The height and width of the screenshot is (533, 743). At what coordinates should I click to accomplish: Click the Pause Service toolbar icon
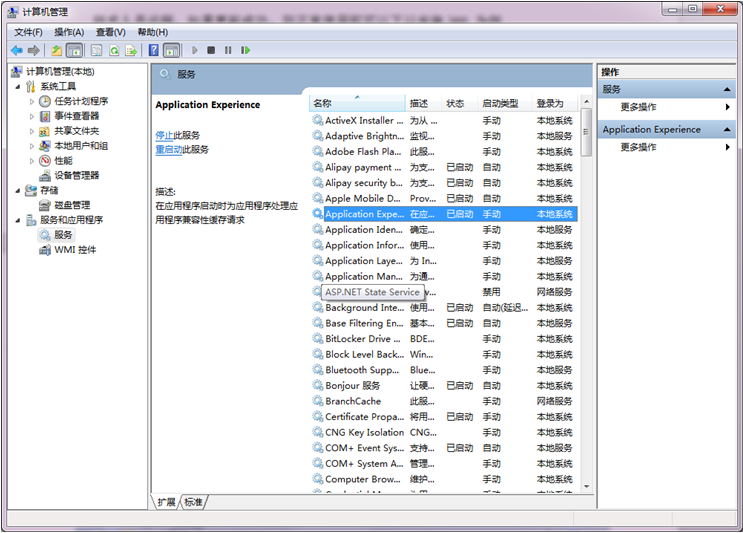click(228, 50)
